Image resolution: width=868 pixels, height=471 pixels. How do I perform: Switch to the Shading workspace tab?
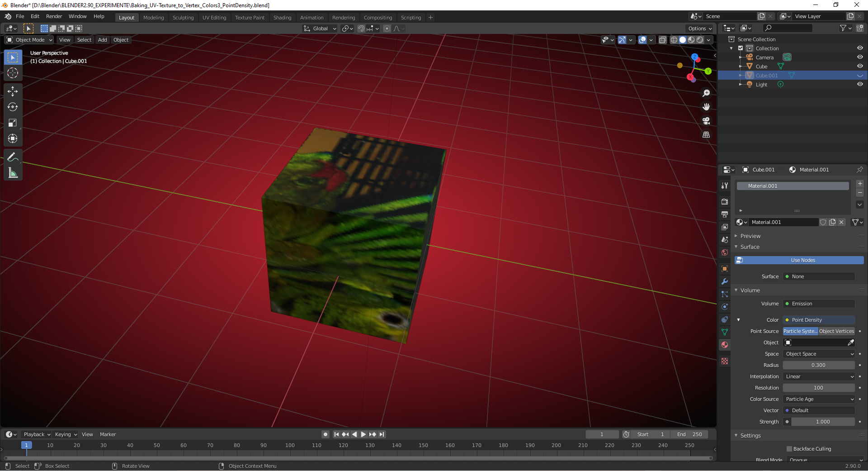click(282, 17)
